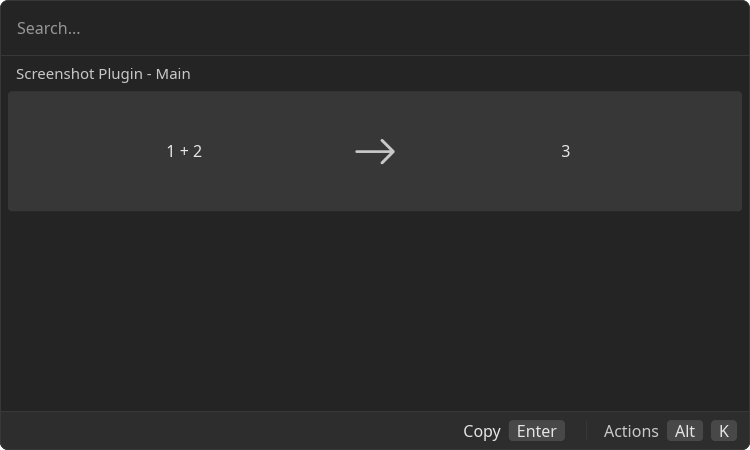
Task: Click the result value 3
Action: click(x=565, y=151)
